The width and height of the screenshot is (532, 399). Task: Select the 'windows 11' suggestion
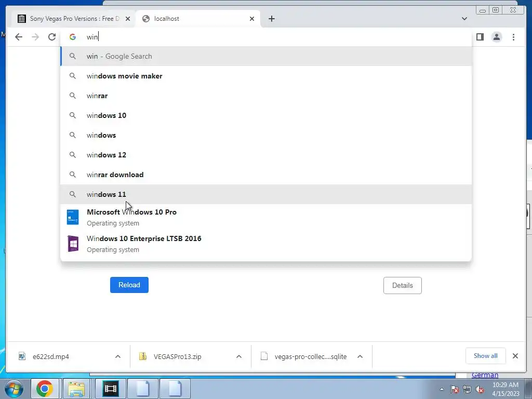coord(266,194)
